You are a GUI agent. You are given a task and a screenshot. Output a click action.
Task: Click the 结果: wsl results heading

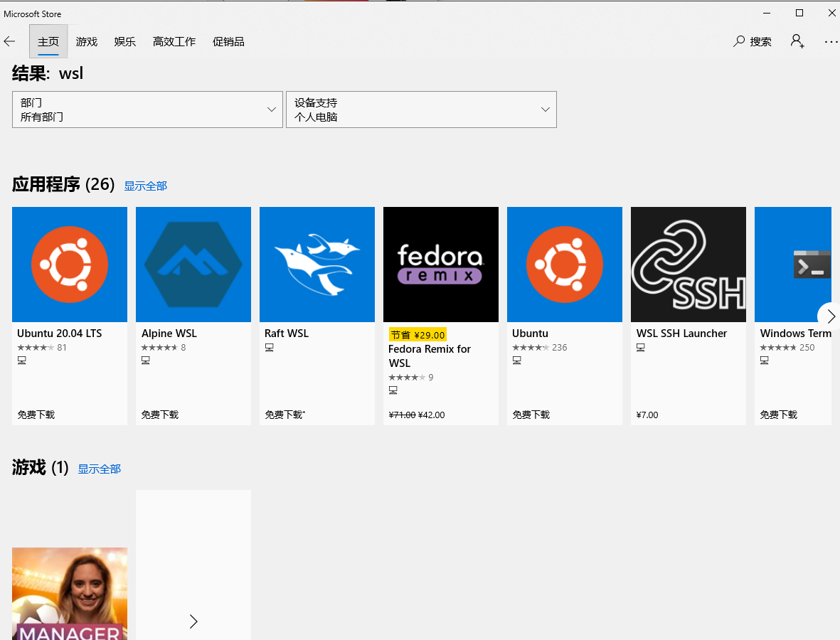(48, 73)
